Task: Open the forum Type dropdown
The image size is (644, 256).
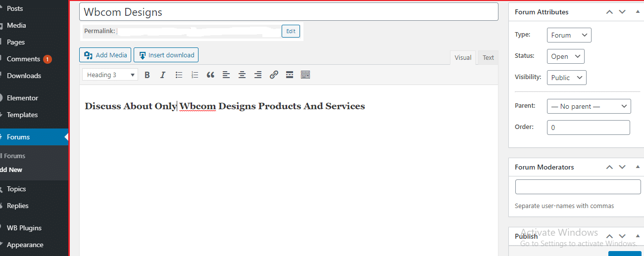Action: [569, 35]
